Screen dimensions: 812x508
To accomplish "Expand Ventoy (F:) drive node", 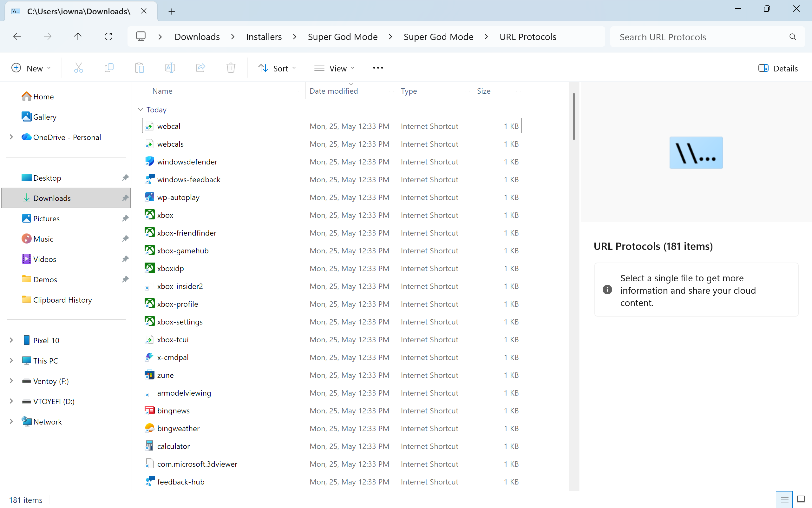I will click(x=11, y=381).
